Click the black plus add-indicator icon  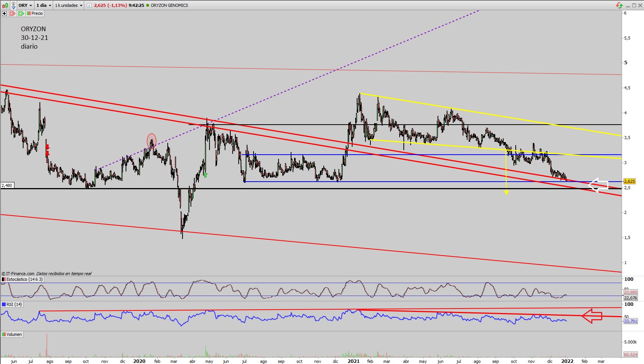(x=5, y=14)
